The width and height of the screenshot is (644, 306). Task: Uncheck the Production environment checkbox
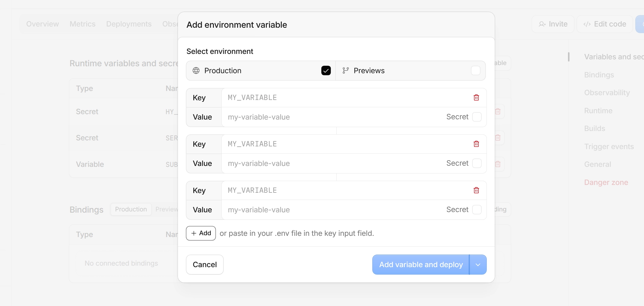pyautogui.click(x=326, y=70)
